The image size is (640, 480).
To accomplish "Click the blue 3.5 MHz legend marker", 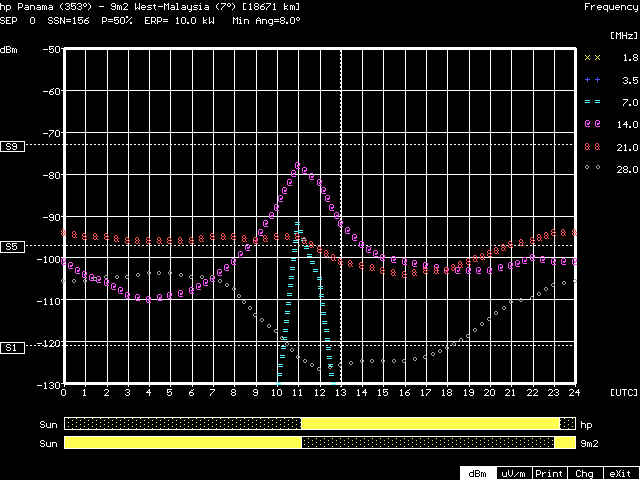I will coord(592,80).
